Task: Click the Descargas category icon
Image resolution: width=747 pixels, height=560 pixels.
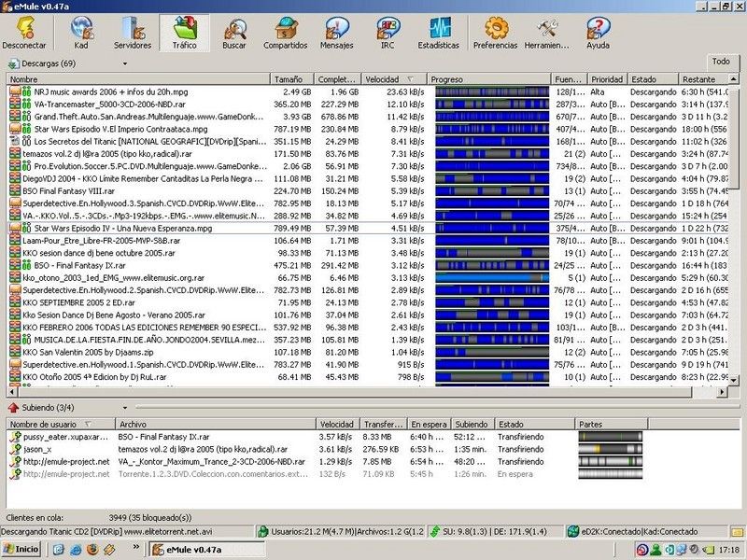Action: pos(13,63)
